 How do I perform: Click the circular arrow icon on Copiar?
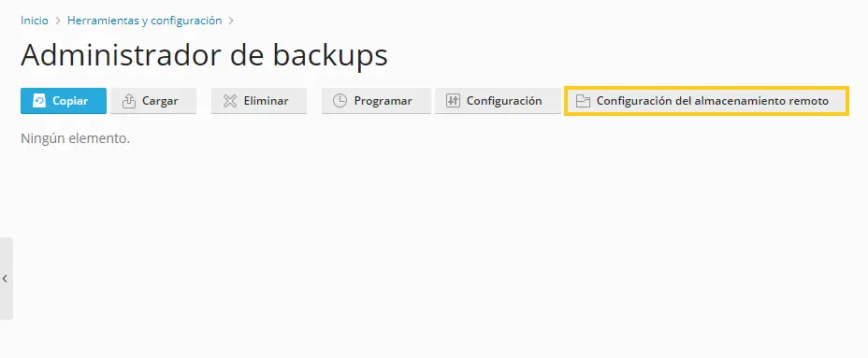pos(38,101)
